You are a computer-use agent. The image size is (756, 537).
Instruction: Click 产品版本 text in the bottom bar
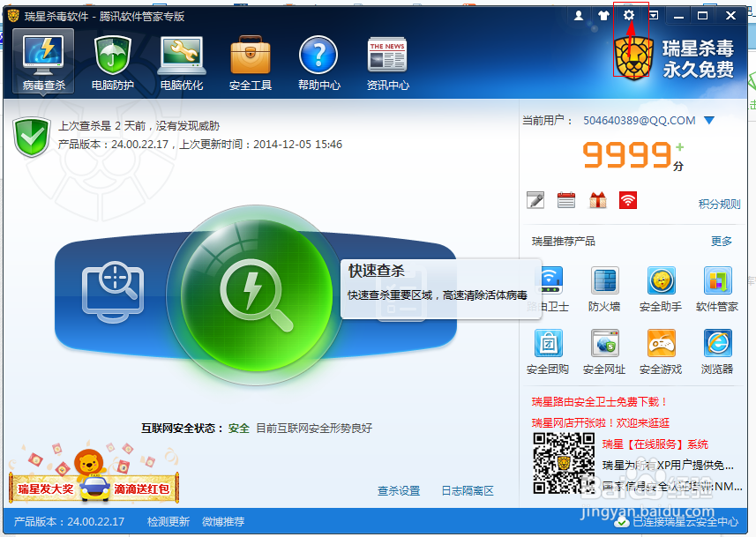69,522
